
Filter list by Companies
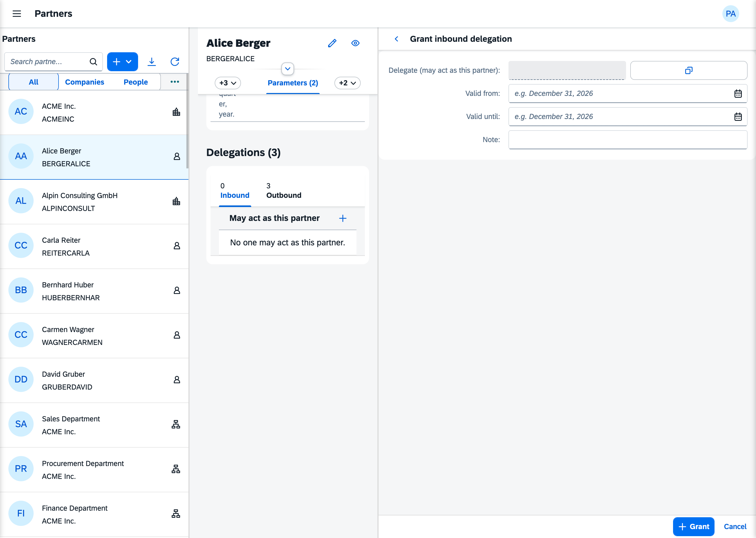click(x=85, y=82)
